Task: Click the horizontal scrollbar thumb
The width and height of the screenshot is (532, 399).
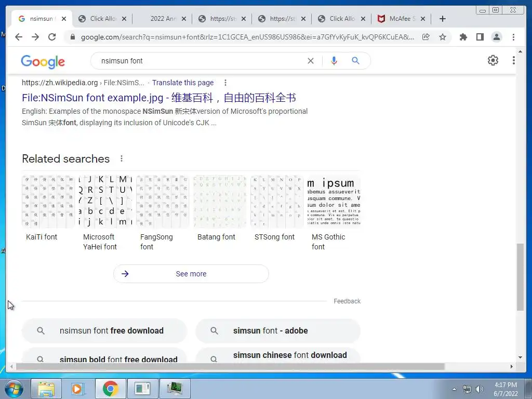Action: [x=230, y=366]
